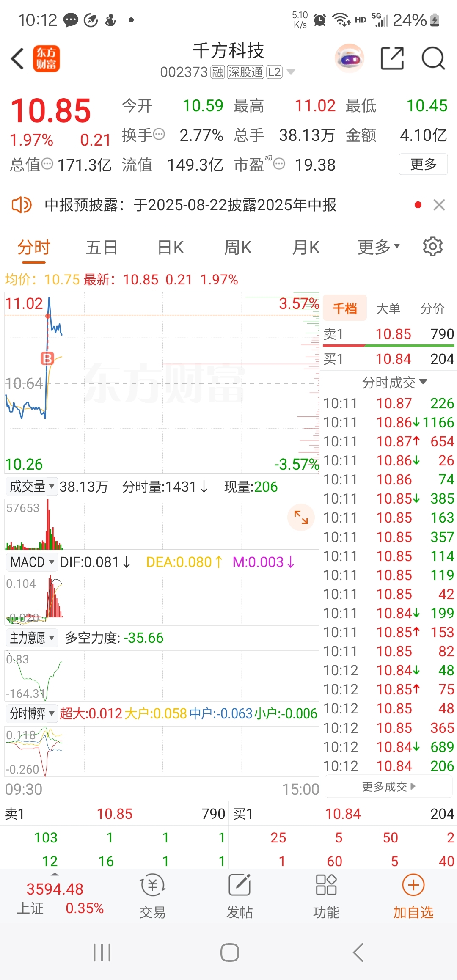Tap the volume bar chart
457x980 pixels.
coord(162,524)
